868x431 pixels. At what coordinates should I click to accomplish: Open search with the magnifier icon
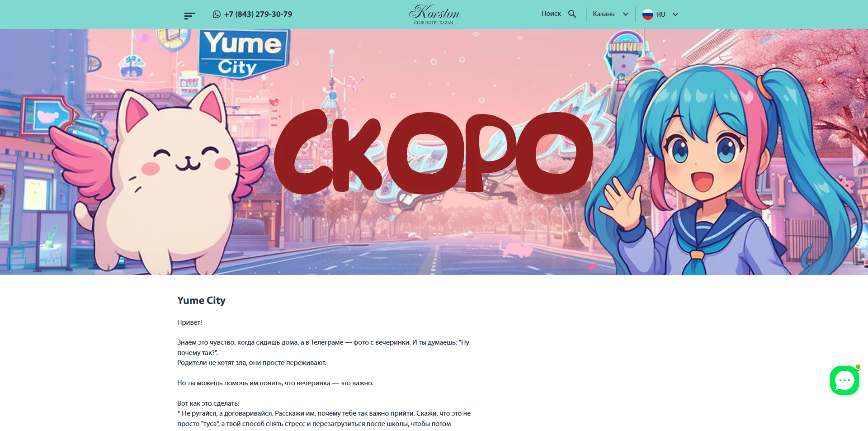coord(572,14)
